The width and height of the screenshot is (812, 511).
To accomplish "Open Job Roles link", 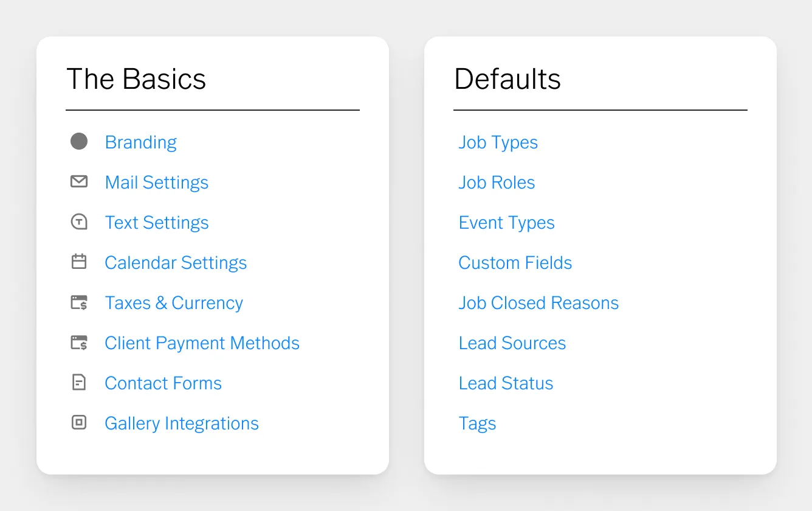I will (x=497, y=182).
